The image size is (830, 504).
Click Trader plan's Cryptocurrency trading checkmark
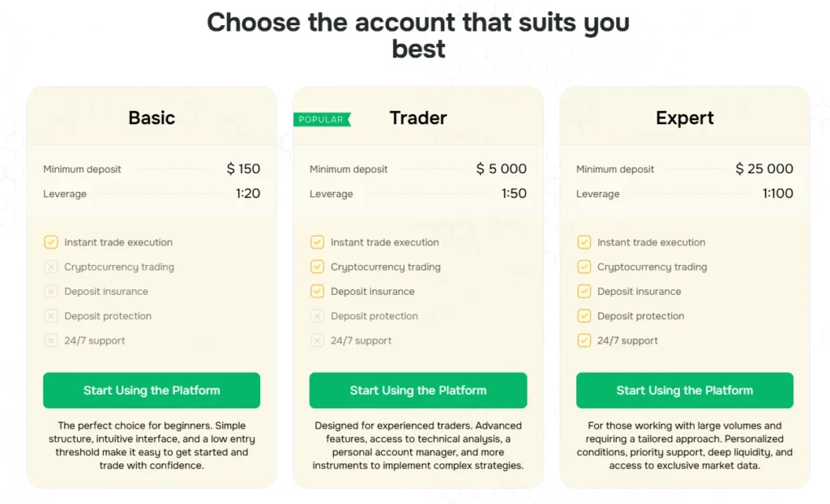click(318, 267)
